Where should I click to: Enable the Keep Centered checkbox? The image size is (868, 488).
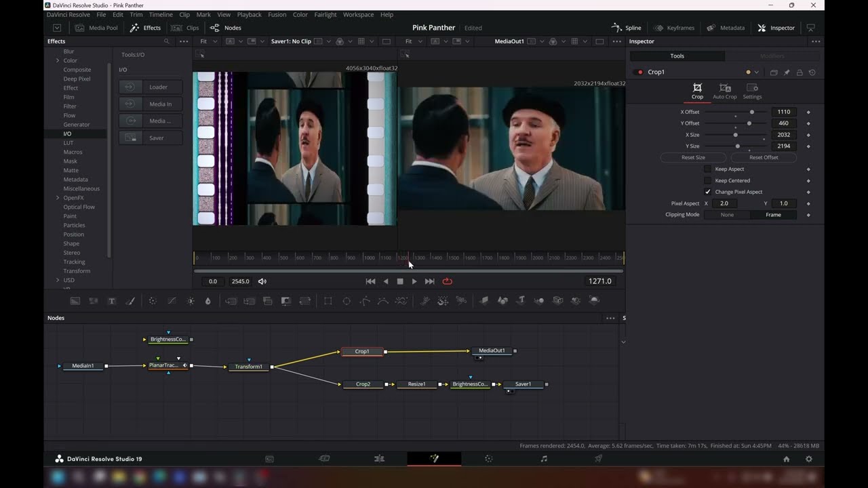(x=708, y=180)
